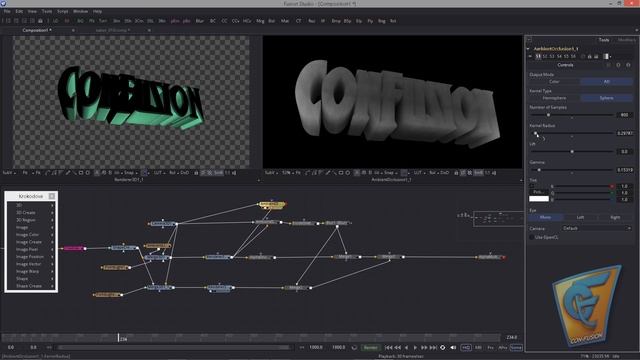Toggle the loop playback icon
The height and width of the screenshot is (360, 640).
tap(442, 347)
